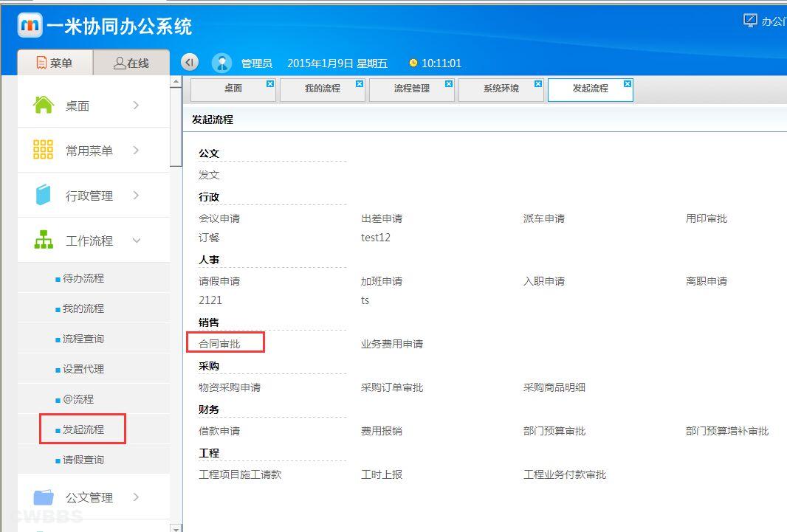Viewport: 787px width, 532px height.
Task: Start the 合同审批 workflow
Action: 219,344
